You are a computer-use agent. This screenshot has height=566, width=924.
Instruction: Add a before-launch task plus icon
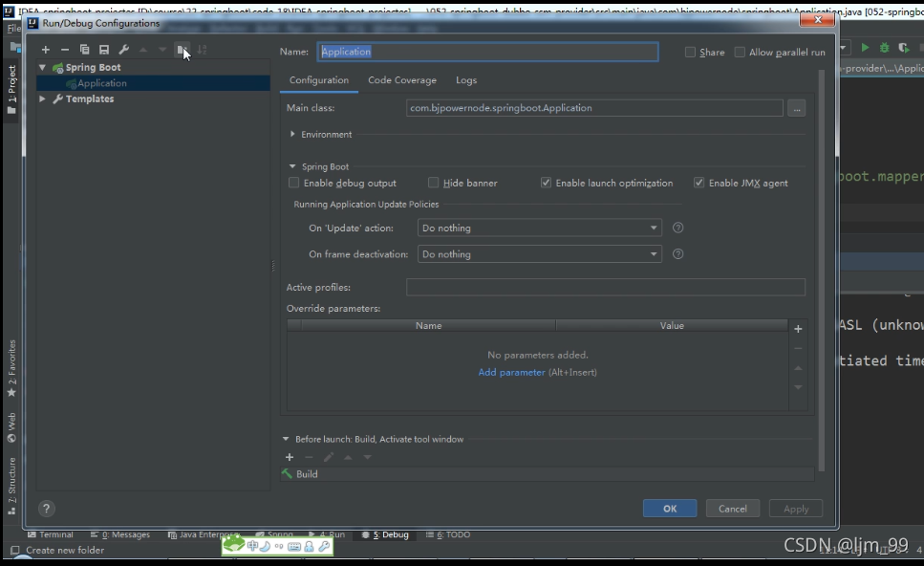click(290, 457)
